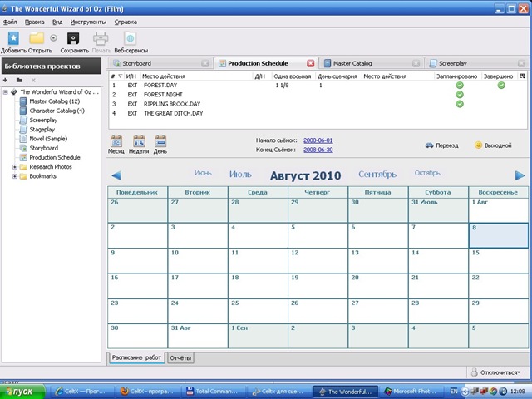Toggle Запланировано checkmark for RIPPLING BROOK.DAY
Image resolution: width=532 pixels, height=399 pixels.
pyautogui.click(x=460, y=104)
